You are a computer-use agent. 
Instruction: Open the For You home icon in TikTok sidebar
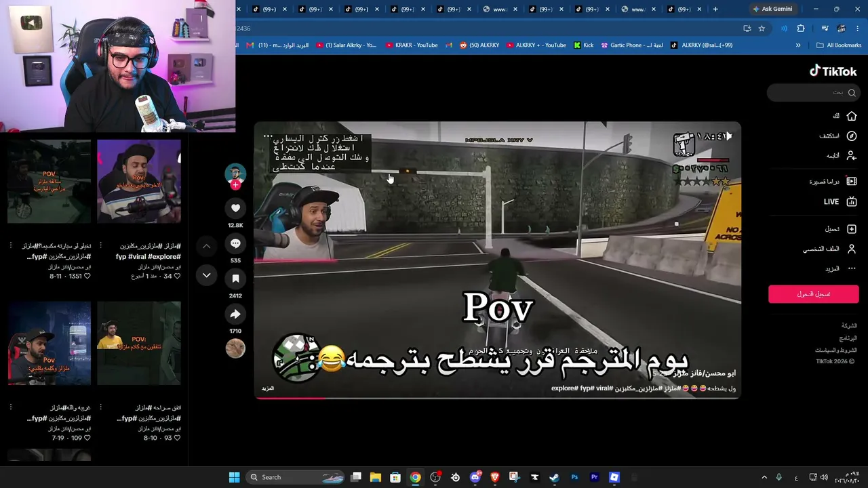[x=852, y=116]
